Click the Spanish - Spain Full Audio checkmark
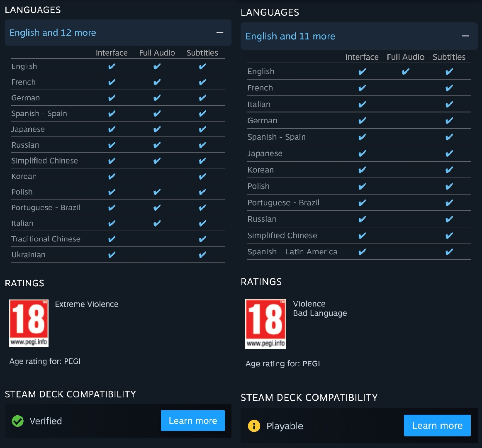This screenshot has height=448, width=482. tap(157, 114)
